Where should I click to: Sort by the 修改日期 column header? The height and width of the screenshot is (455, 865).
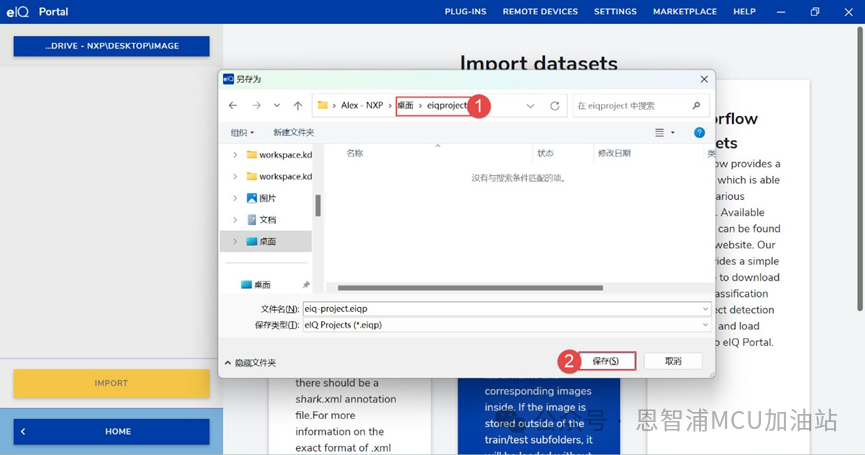tap(614, 153)
